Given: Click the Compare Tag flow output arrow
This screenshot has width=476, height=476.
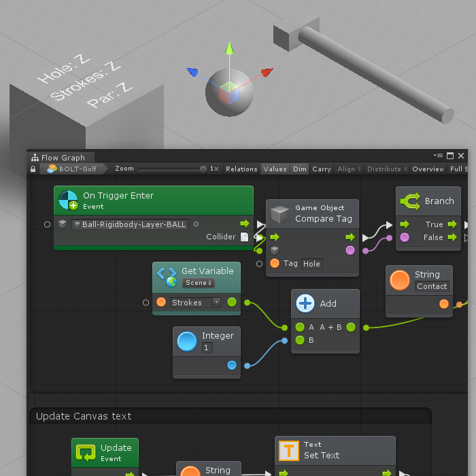Looking at the screenshot, I should click(350, 237).
